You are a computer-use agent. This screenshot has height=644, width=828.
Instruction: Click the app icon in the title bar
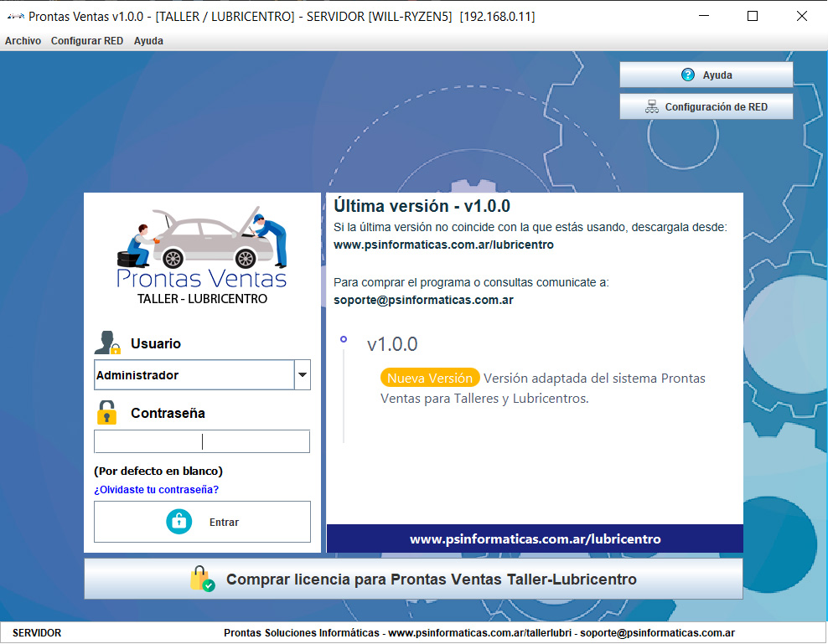click(15, 17)
